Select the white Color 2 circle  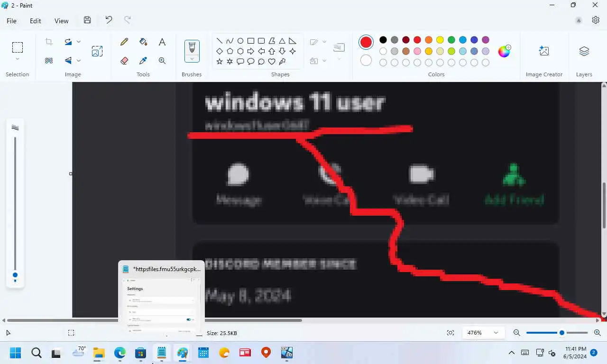(366, 60)
